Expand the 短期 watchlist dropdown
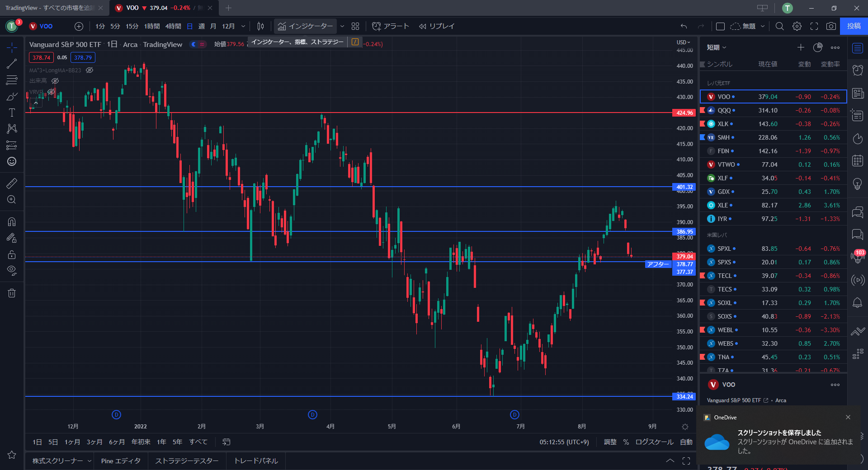 717,47
